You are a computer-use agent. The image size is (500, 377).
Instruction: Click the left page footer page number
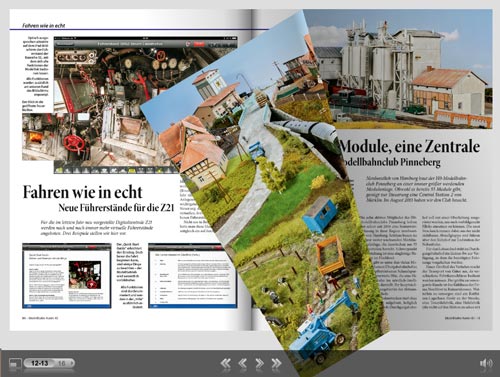tap(40, 318)
